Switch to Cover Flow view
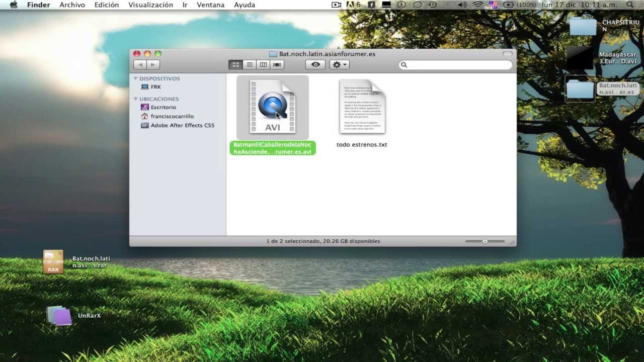Screen dimensions: 644x362 click(x=277, y=64)
